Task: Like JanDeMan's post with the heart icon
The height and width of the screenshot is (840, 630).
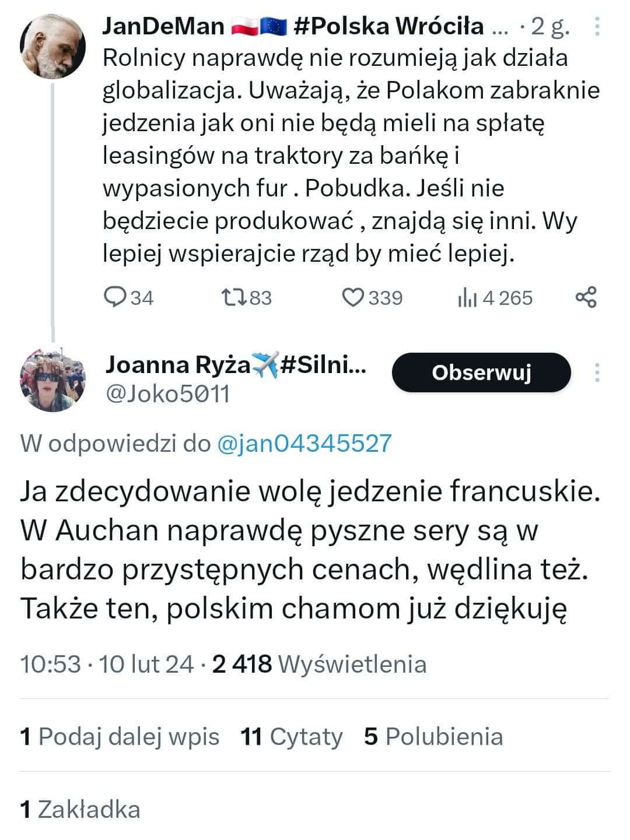Action: click(x=352, y=297)
